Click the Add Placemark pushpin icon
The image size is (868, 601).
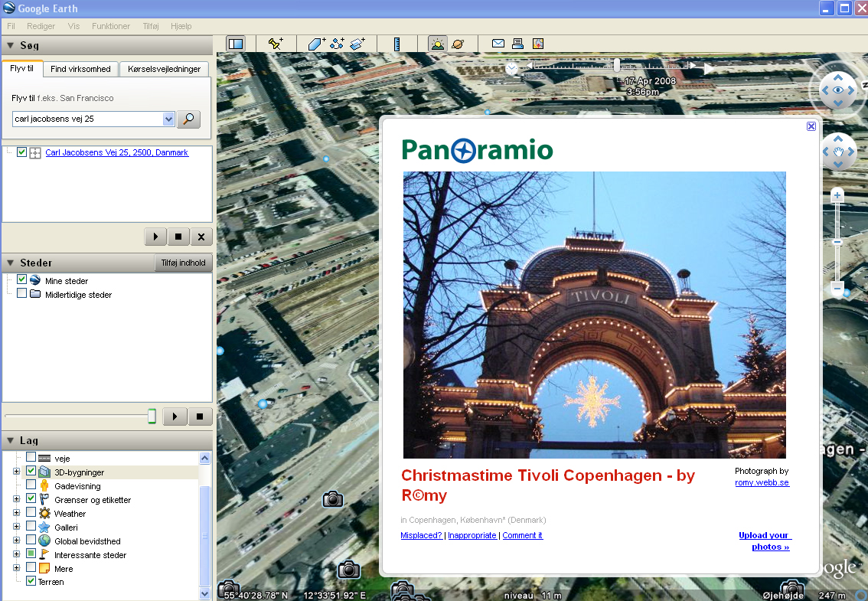pyautogui.click(x=276, y=44)
